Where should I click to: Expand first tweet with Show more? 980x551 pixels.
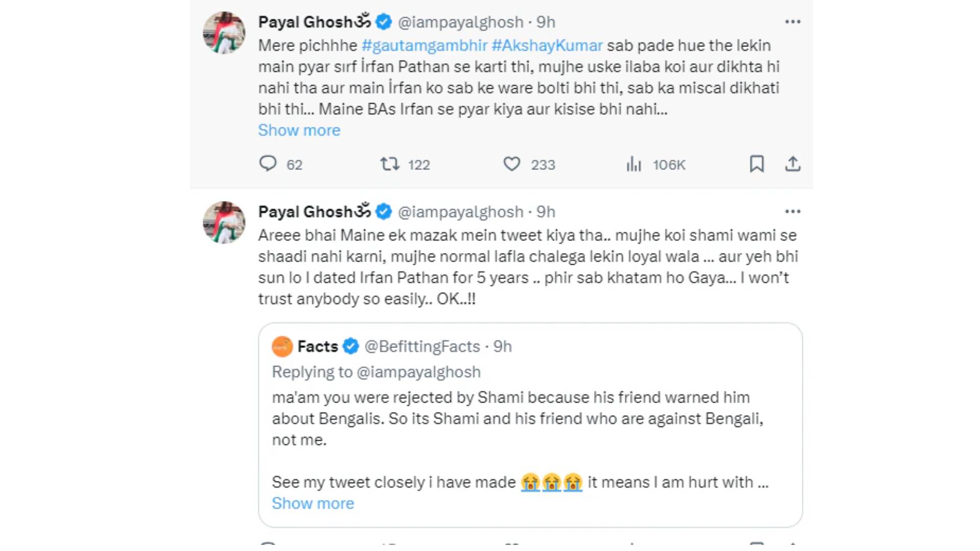299,130
